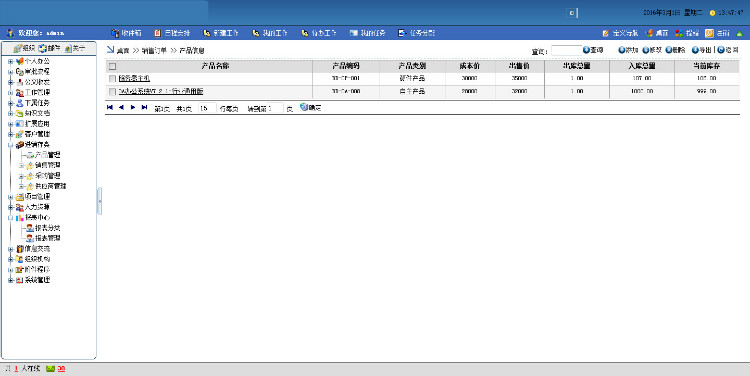This screenshot has height=376, width=750.
Task: Toggle the select-all checkbox in table header
Action: pyautogui.click(x=112, y=66)
